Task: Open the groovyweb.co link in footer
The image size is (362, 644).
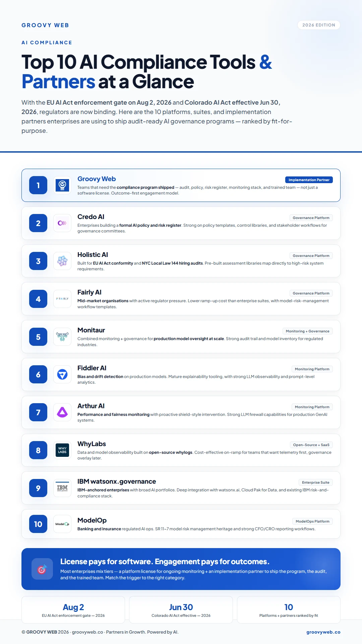Action: [323, 632]
